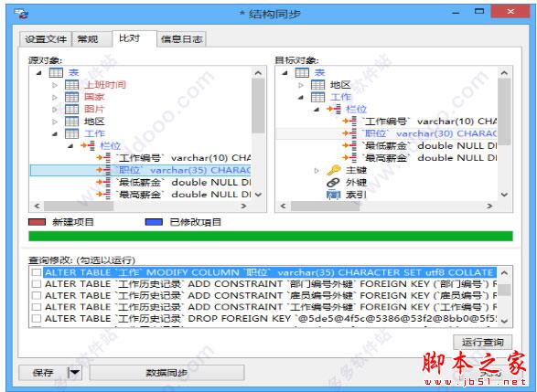The image size is (537, 392).
Task: Click the 外键 foreign key chain icon
Action: click(x=333, y=183)
